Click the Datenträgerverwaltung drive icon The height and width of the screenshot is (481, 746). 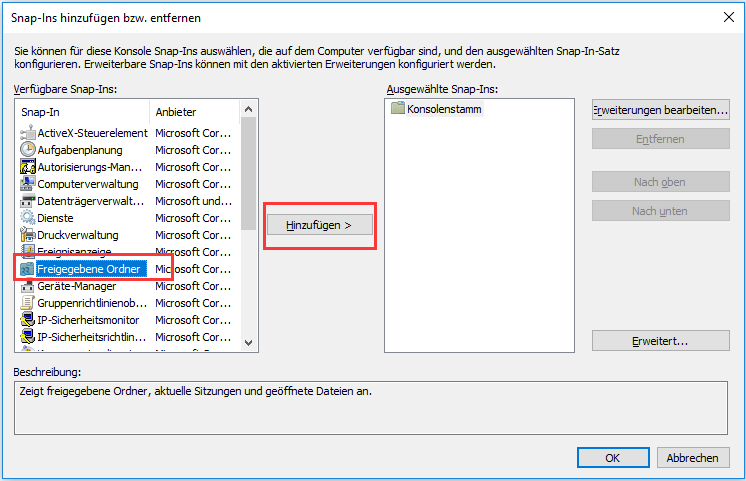pyautogui.click(x=28, y=201)
